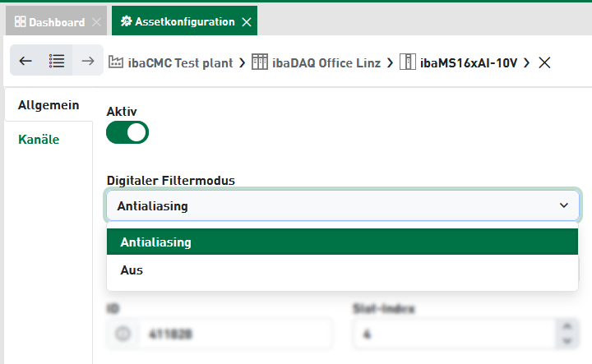Click the factory icon beside ibaCMC Test plant
The width and height of the screenshot is (592, 364).
click(116, 62)
